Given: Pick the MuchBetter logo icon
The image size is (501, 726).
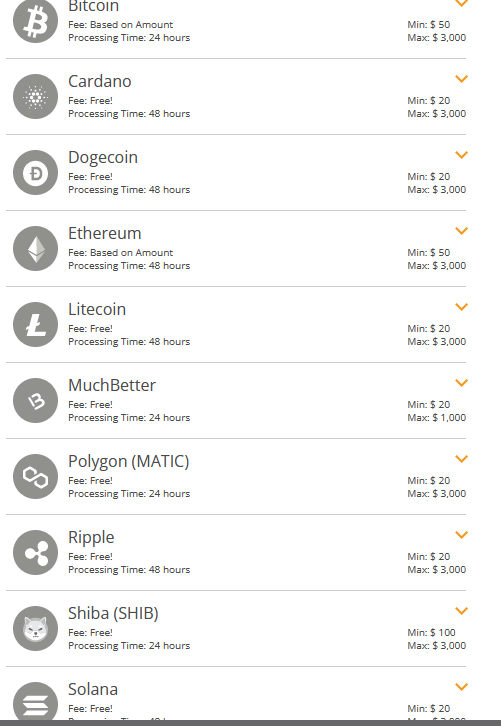Looking at the screenshot, I should tap(35, 401).
